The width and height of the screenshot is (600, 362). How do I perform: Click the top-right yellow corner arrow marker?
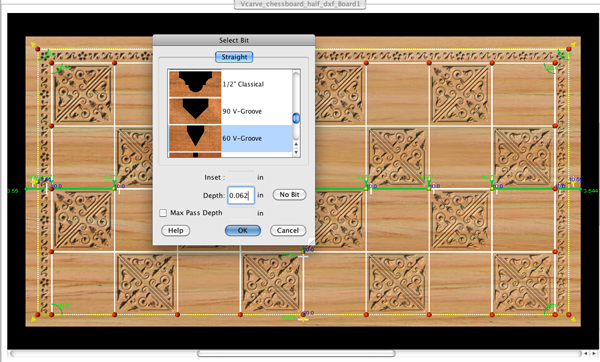[573, 45]
